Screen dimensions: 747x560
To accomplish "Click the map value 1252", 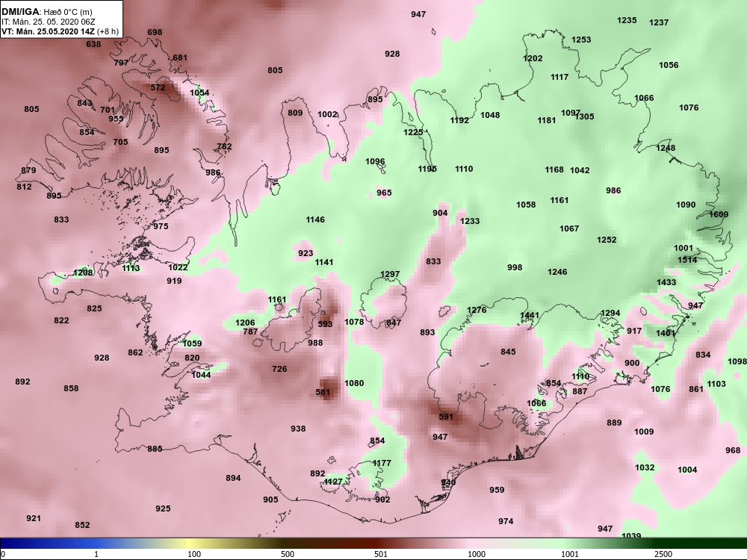I will pyautogui.click(x=607, y=240).
